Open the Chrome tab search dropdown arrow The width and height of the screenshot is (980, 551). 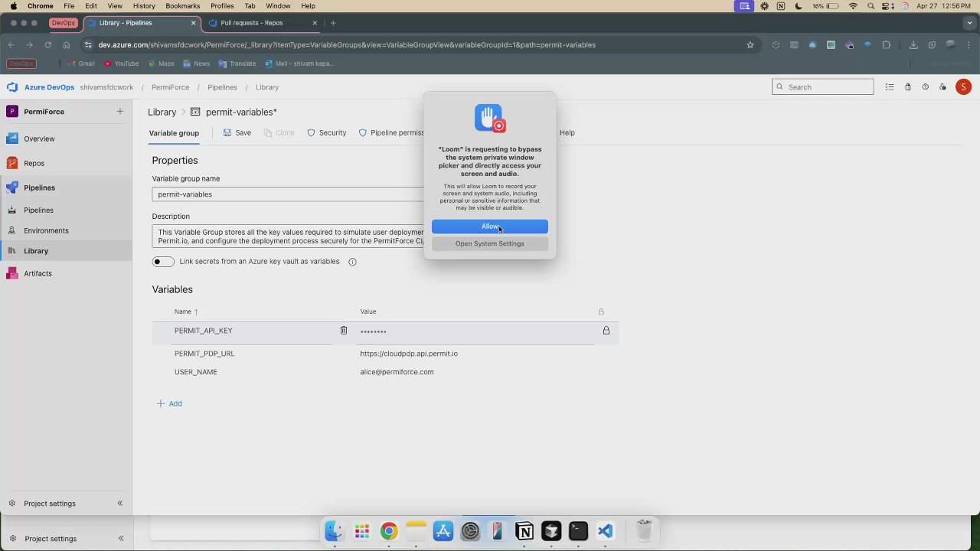tap(969, 23)
